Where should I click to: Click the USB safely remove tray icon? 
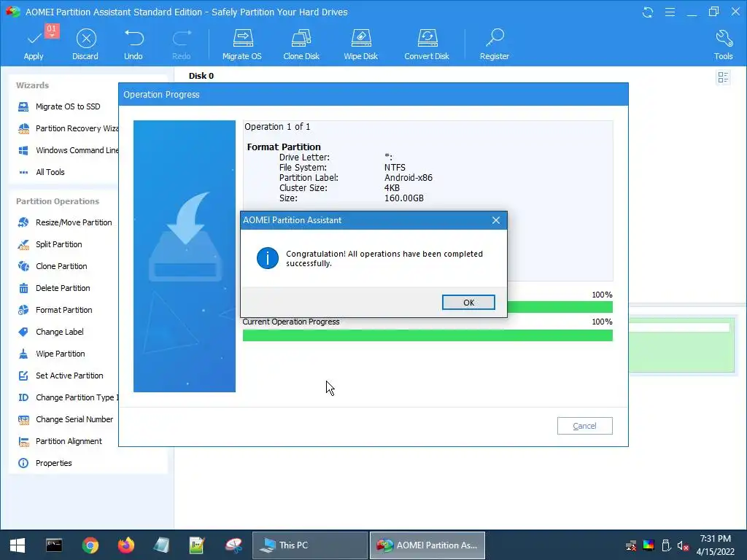pyautogui.click(x=666, y=545)
